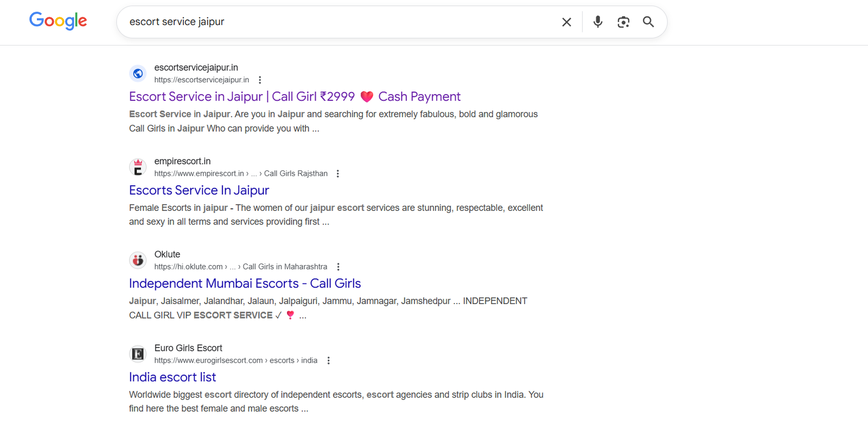Start voice search with the microphone icon
Screen dimensions: 868x432
(598, 22)
